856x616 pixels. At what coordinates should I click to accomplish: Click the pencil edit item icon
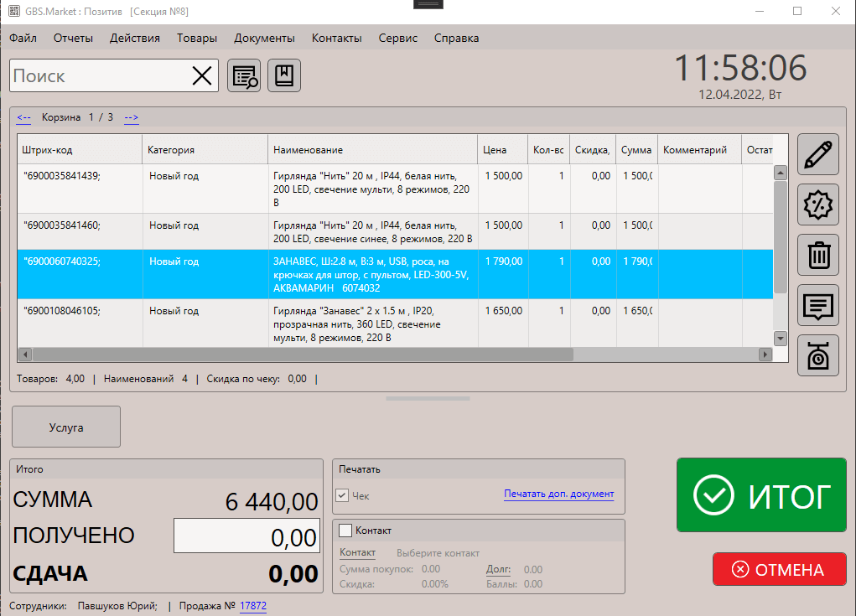(x=817, y=155)
